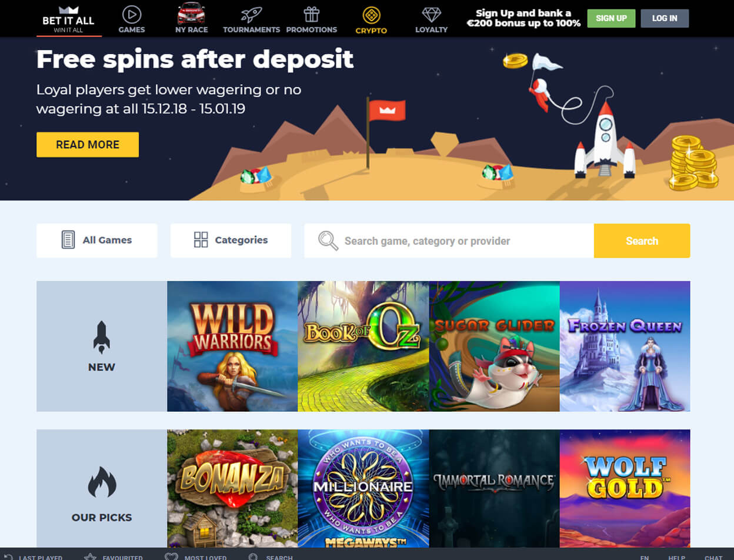The image size is (734, 560).
Task: Click the magnifying glass in search field
Action: (328, 241)
